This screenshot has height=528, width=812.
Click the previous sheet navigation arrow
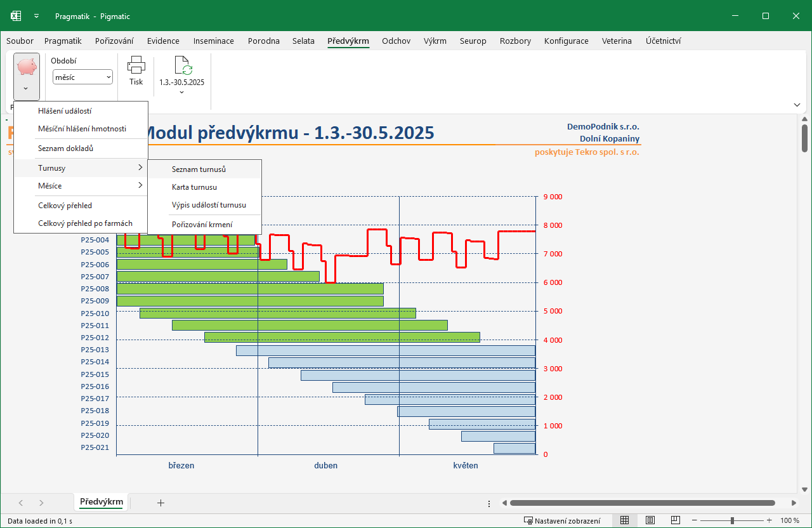[21, 503]
